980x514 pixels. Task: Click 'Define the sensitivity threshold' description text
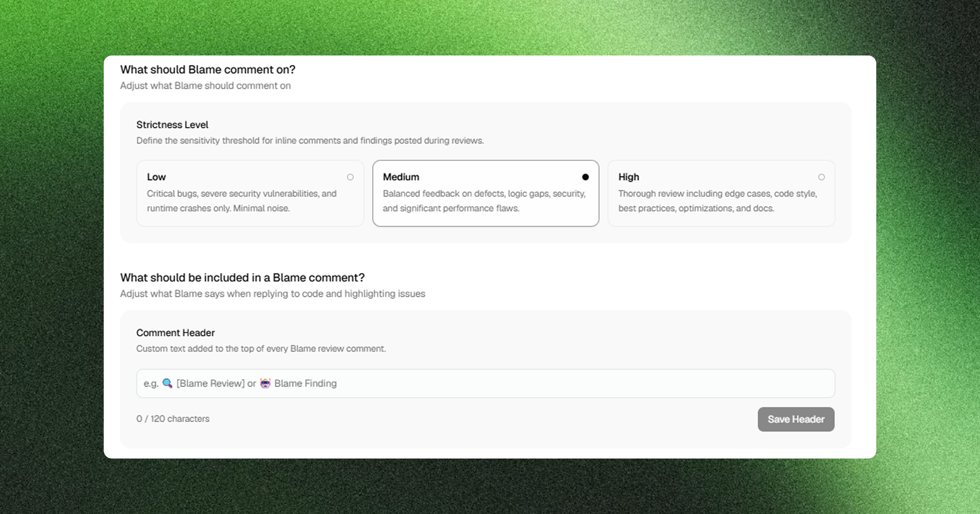coord(310,140)
